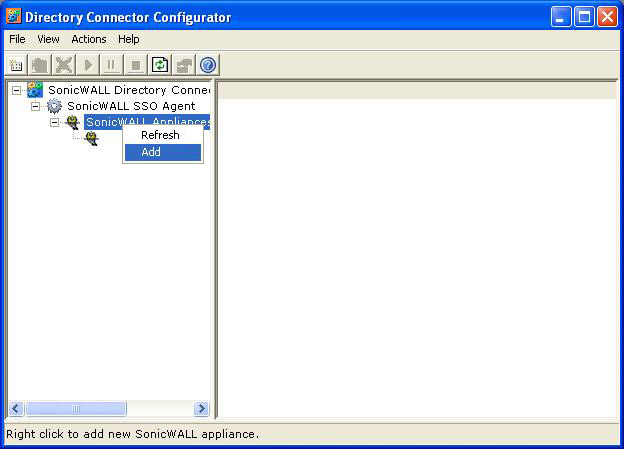
Task: Select SonicWALL SSO Agent tree item
Action: [131, 106]
